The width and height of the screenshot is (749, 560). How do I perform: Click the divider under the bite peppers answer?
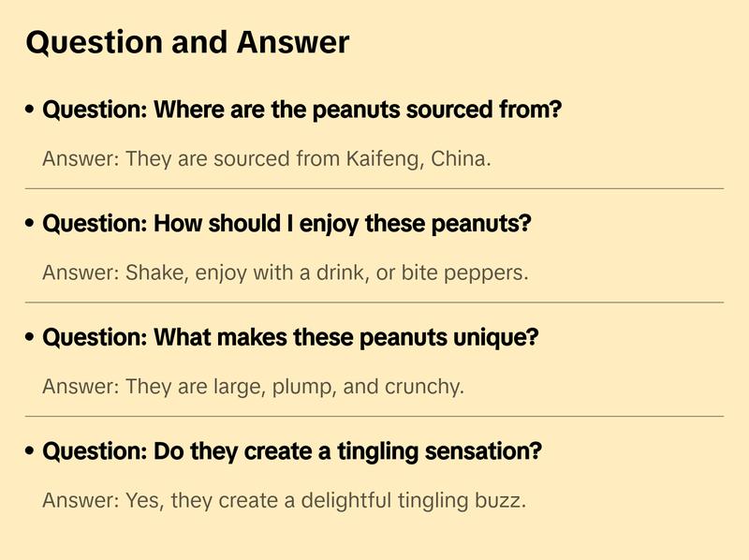374,302
